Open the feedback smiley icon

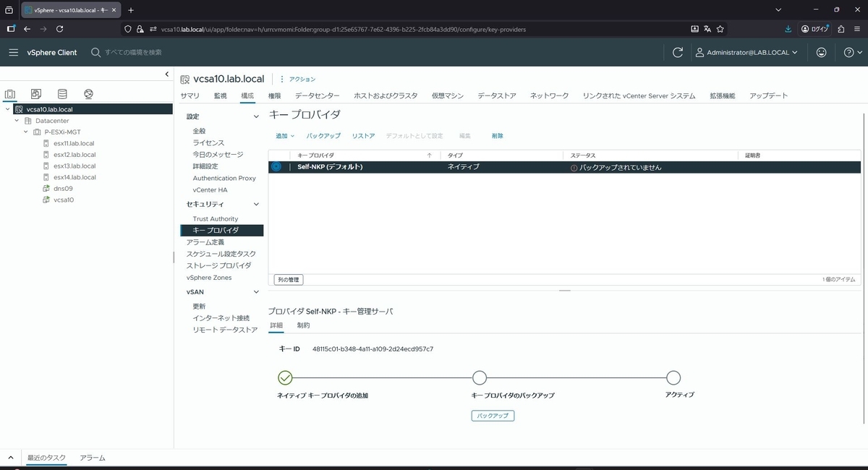(x=821, y=52)
